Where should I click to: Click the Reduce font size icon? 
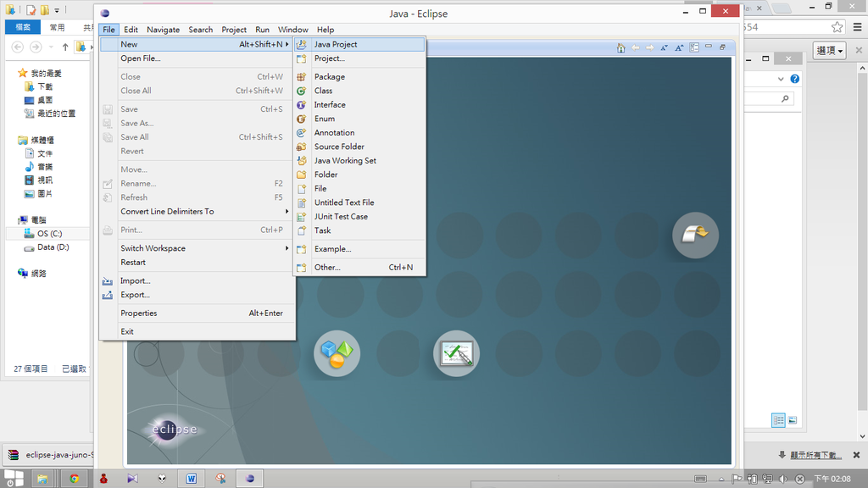tap(665, 47)
